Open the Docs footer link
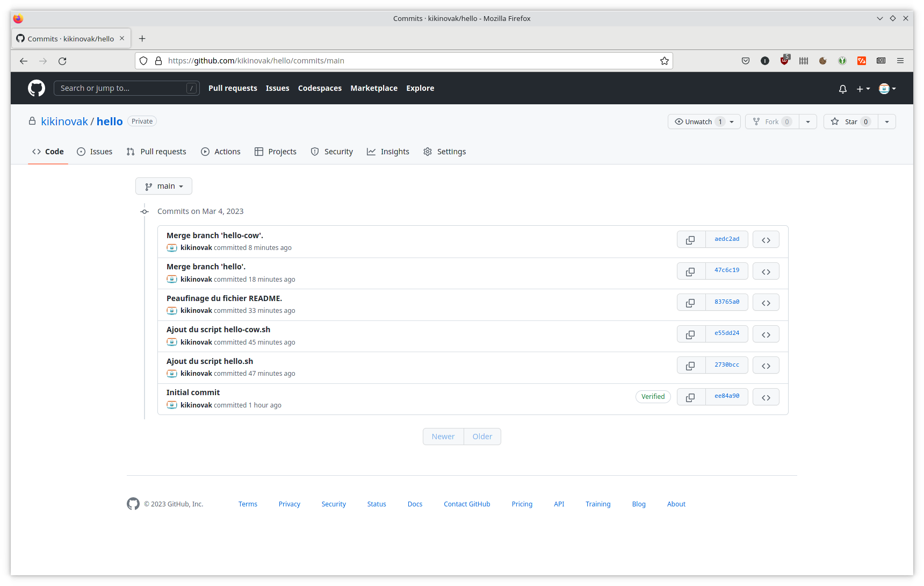The width and height of the screenshot is (924, 586). pyautogui.click(x=415, y=504)
